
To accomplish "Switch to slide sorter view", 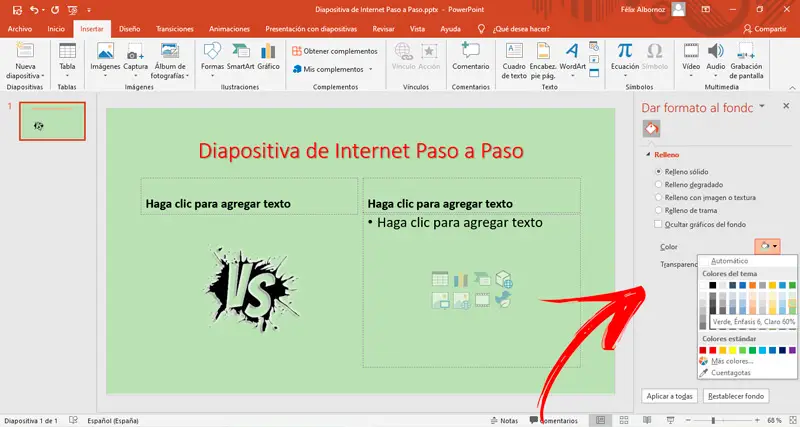I will click(x=623, y=420).
